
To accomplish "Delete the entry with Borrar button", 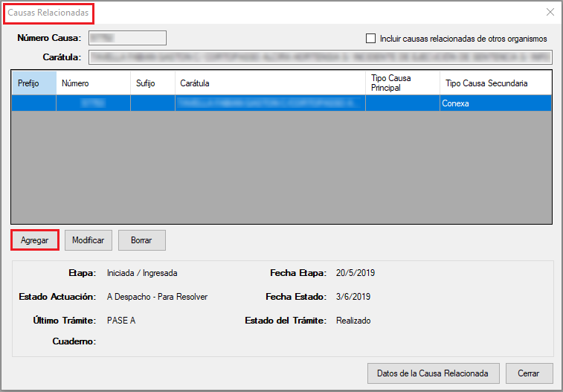I will click(141, 240).
